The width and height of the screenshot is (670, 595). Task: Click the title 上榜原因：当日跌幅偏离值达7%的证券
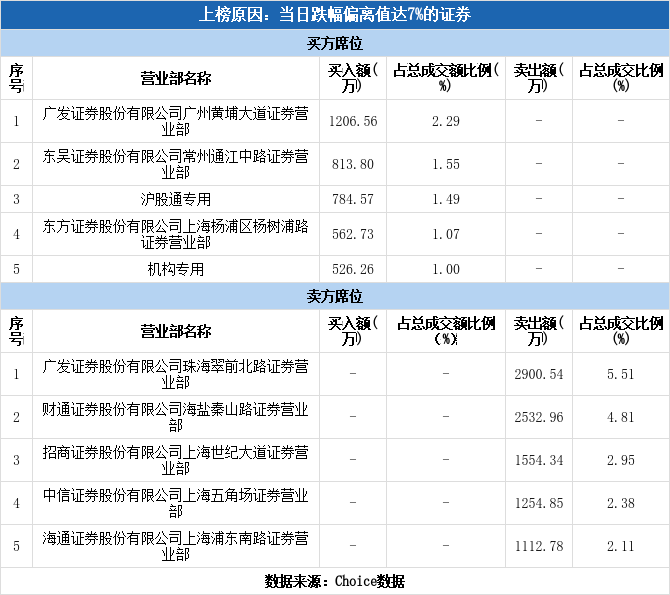coord(335,15)
